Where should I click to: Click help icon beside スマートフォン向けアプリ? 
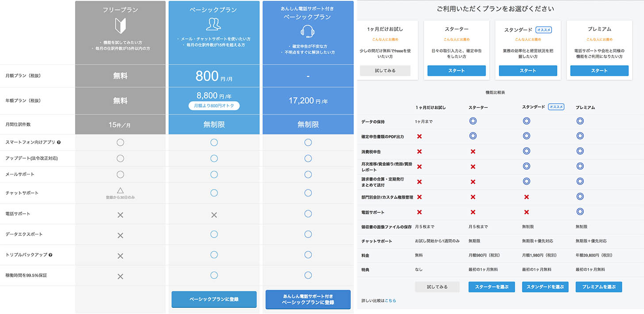point(59,143)
